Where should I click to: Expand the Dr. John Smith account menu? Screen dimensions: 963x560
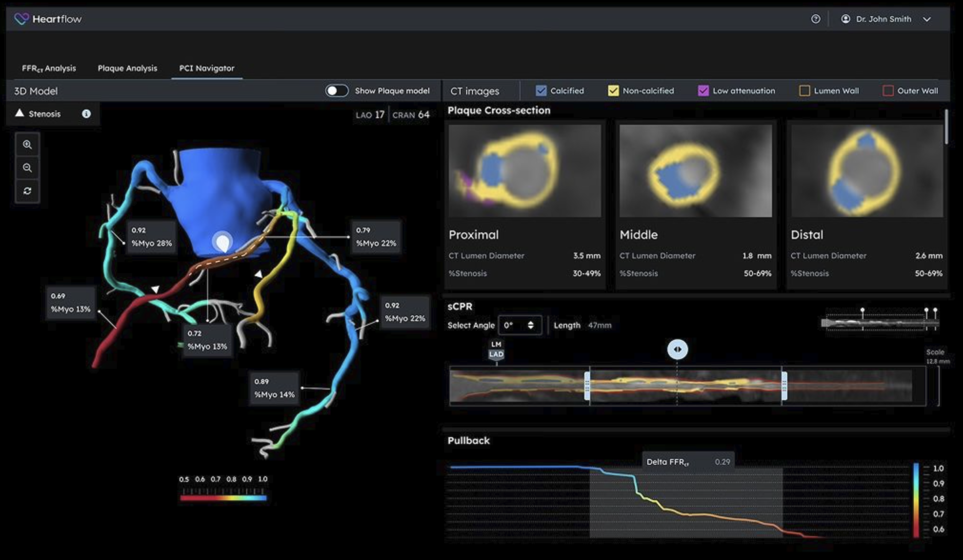pos(927,20)
